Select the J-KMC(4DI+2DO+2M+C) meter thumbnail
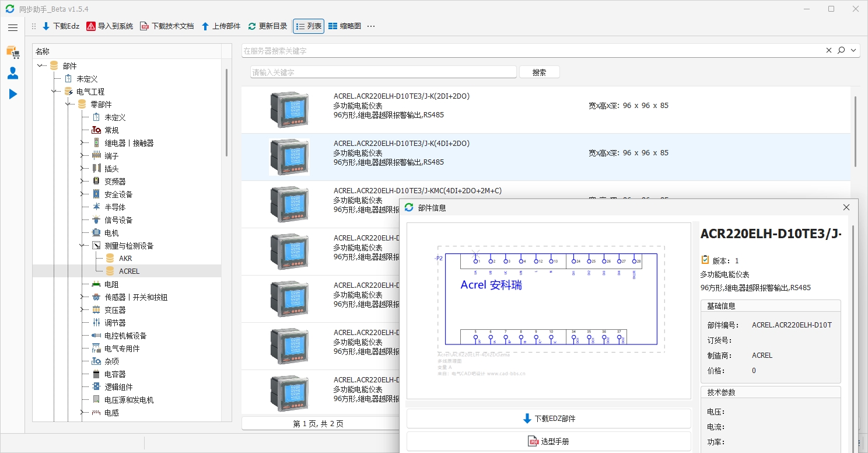Image resolution: width=868 pixels, height=453 pixels. pos(289,204)
